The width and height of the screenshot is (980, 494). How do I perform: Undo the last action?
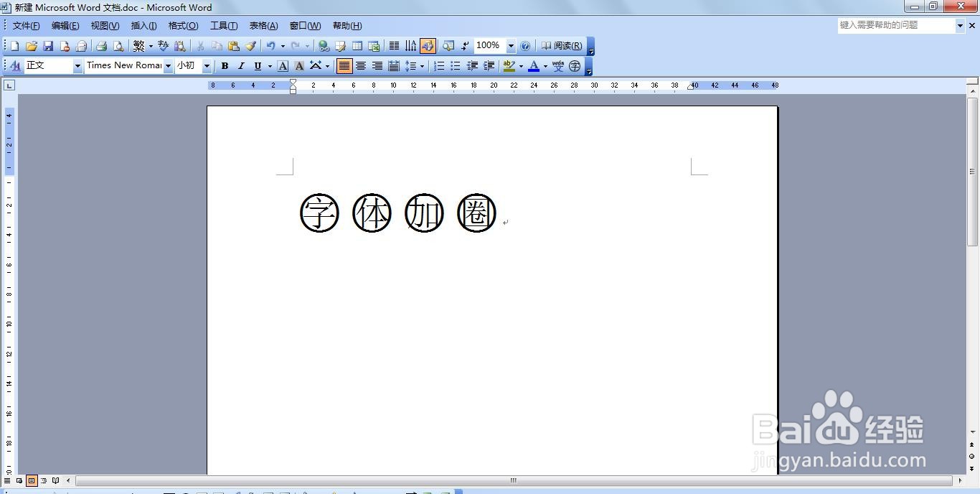click(271, 46)
